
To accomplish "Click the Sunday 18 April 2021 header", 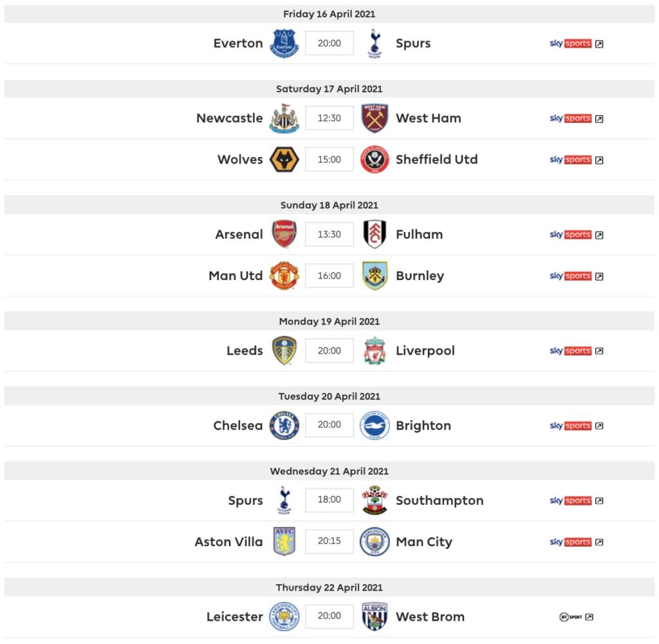I will point(329,205).
